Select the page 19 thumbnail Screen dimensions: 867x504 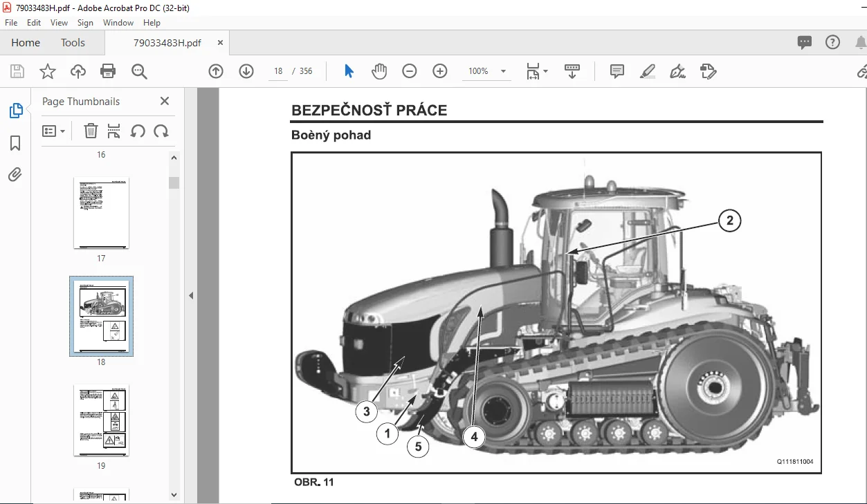tap(101, 420)
